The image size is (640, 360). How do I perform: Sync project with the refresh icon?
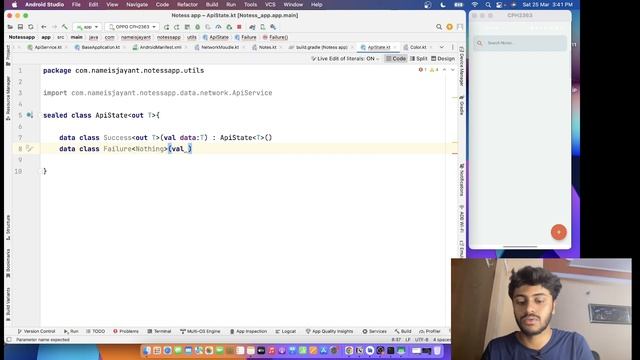(31, 27)
